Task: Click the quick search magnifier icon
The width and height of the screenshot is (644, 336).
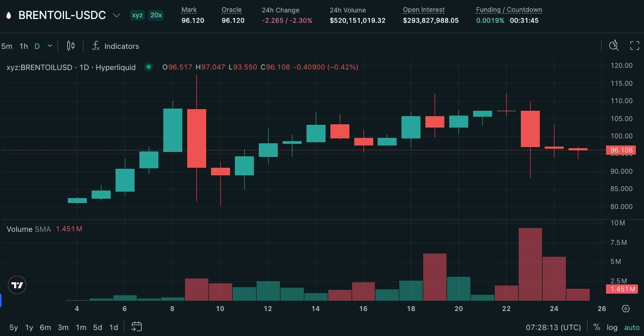Action: [x=614, y=46]
